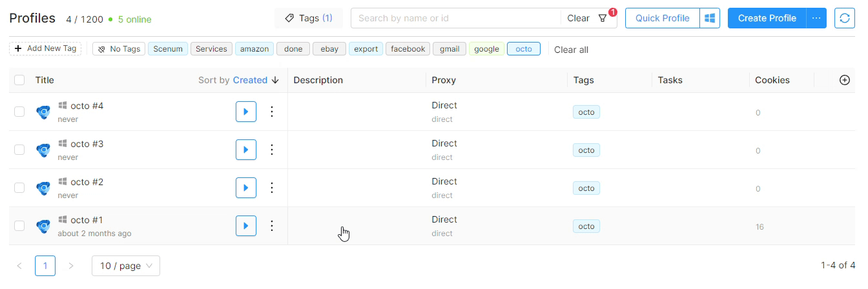Check the octo #2 row checkbox
This screenshot has height=289, width=868.
click(19, 188)
